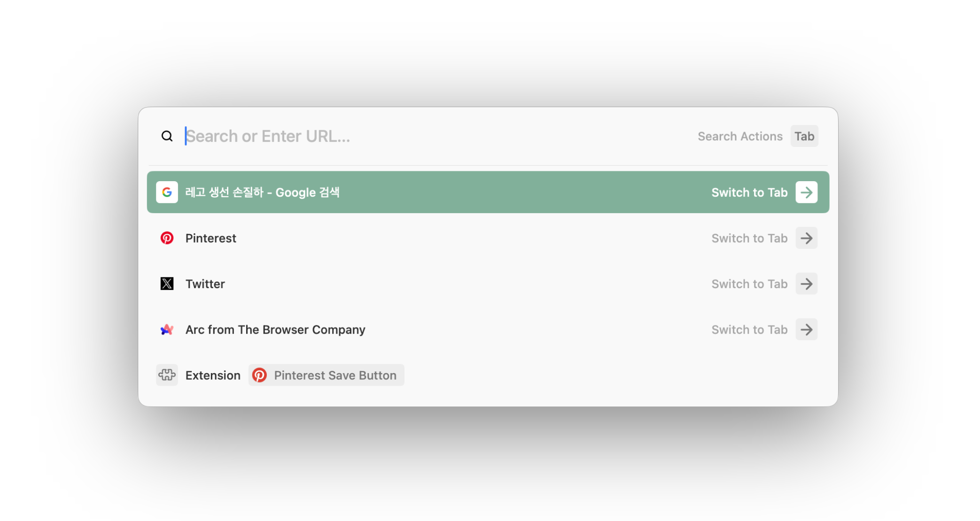Click arrow button beside Pinterest row
Screen dimensions: 980x521
[806, 238]
